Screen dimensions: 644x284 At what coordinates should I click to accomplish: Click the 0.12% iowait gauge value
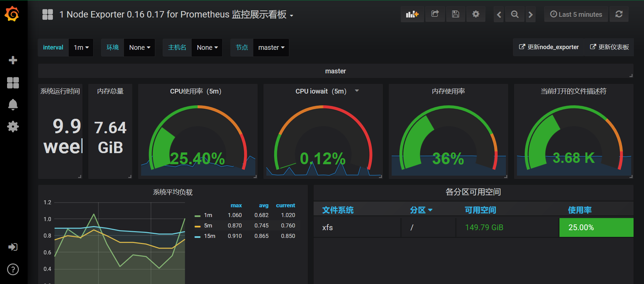[x=323, y=158]
